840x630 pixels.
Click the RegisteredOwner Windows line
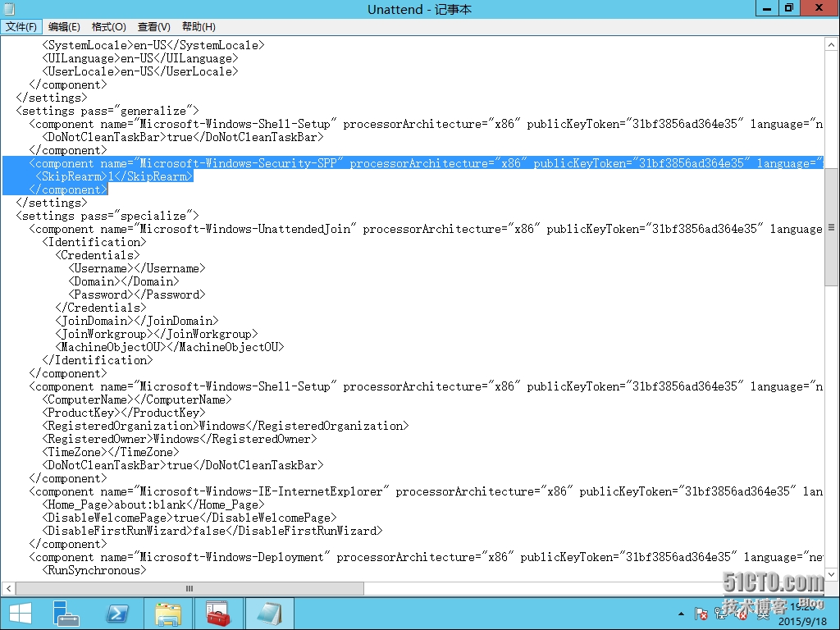180,439
